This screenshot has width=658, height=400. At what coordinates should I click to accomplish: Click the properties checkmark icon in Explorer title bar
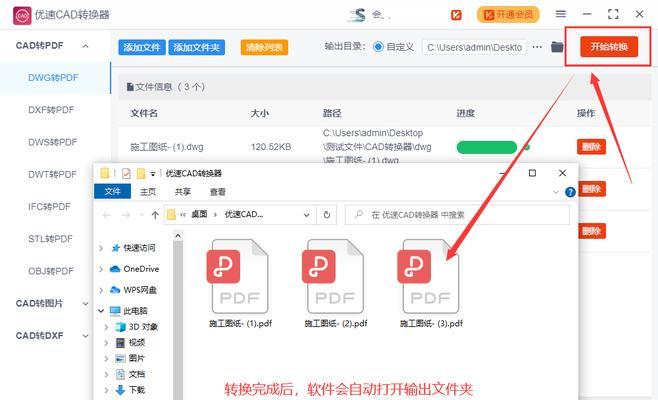(126, 173)
